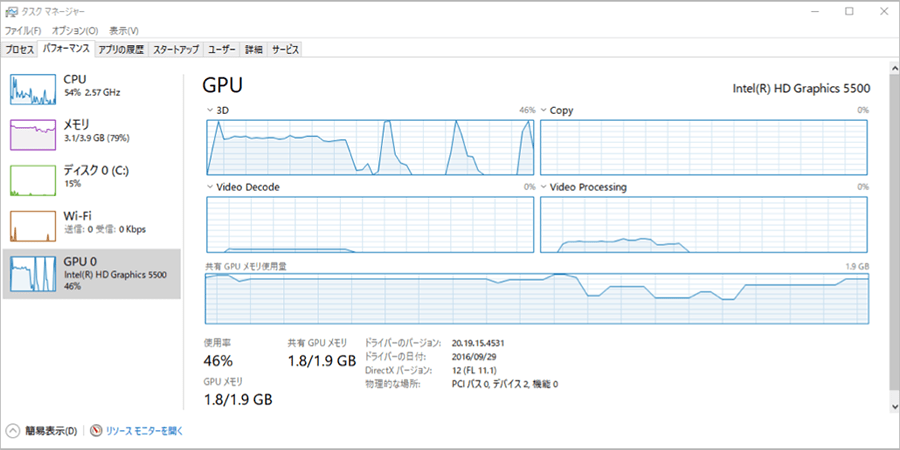Switch to the スタートアップ tab
This screenshot has height=450, width=900.
pos(176,50)
